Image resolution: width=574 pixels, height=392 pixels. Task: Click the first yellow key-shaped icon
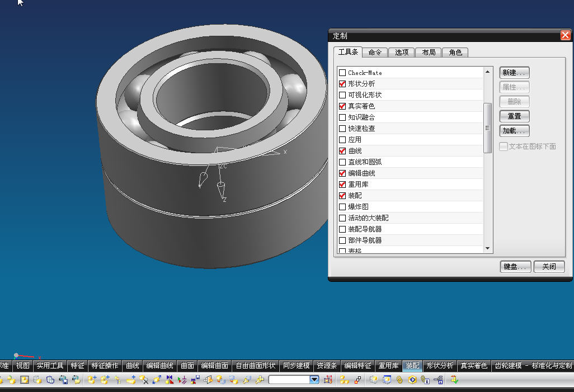pos(247,380)
